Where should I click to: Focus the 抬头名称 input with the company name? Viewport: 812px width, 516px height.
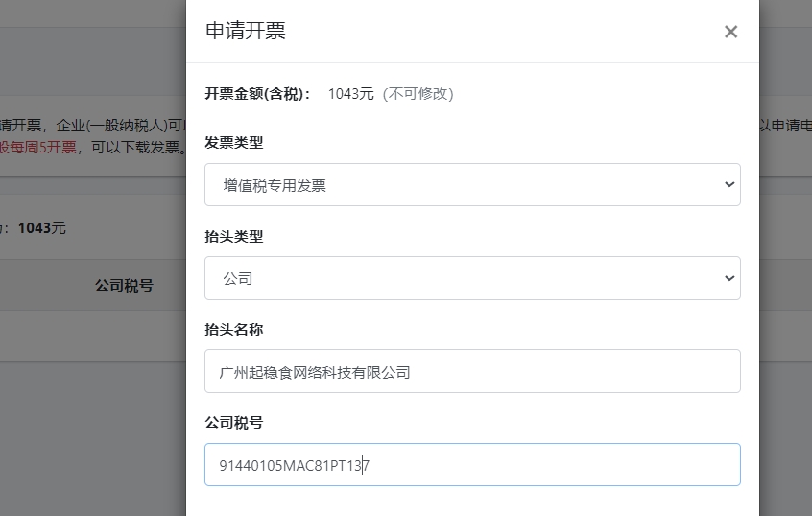coord(472,371)
